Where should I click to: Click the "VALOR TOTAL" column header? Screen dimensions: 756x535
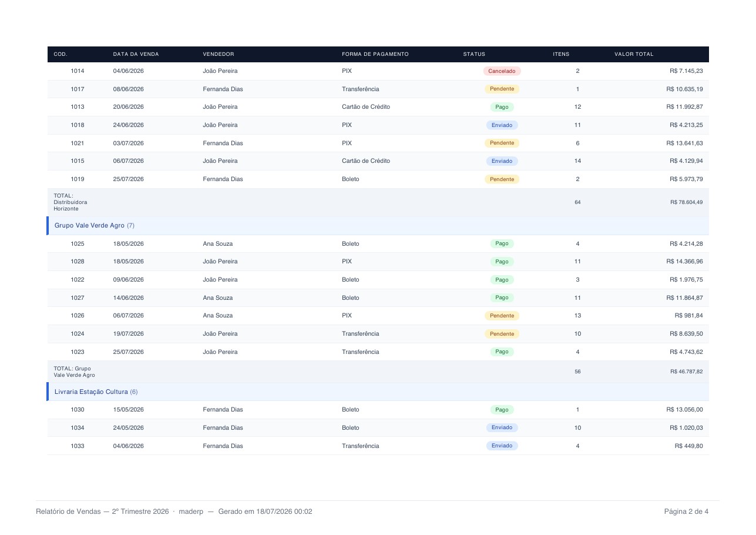click(x=634, y=54)
